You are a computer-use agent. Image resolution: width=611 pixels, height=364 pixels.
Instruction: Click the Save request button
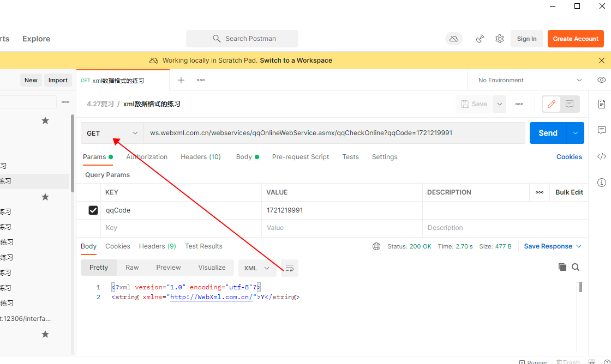(x=474, y=104)
